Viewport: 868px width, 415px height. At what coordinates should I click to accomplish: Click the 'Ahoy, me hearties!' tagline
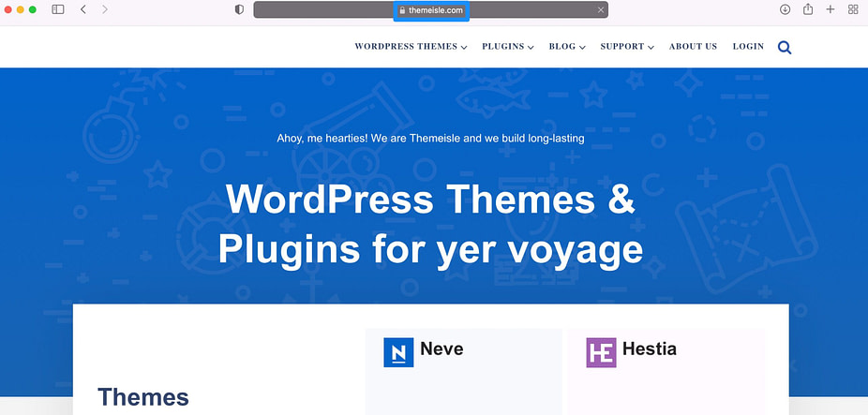click(430, 139)
